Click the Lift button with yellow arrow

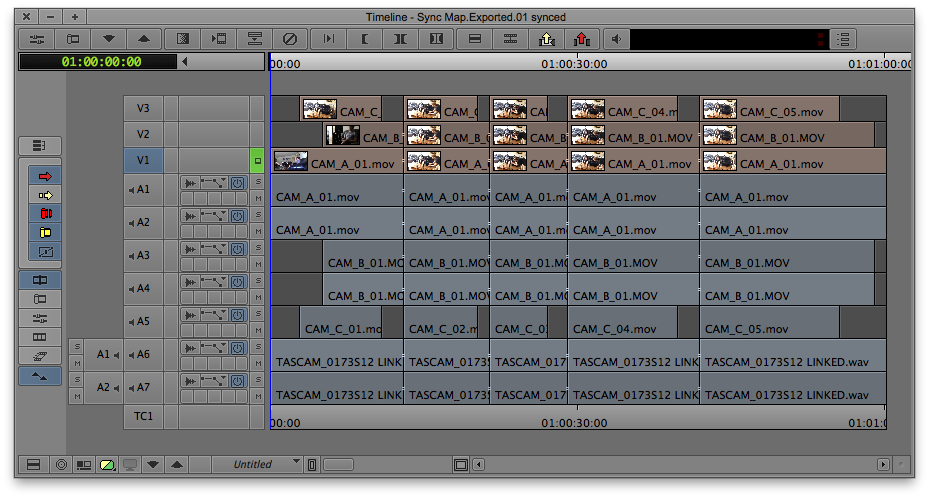[546, 40]
